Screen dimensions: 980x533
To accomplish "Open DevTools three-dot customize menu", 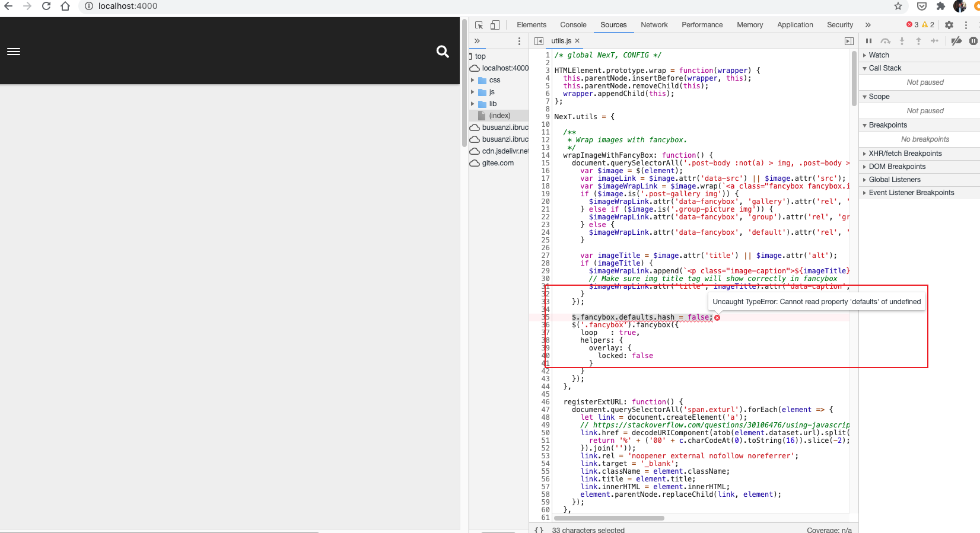I will (966, 25).
